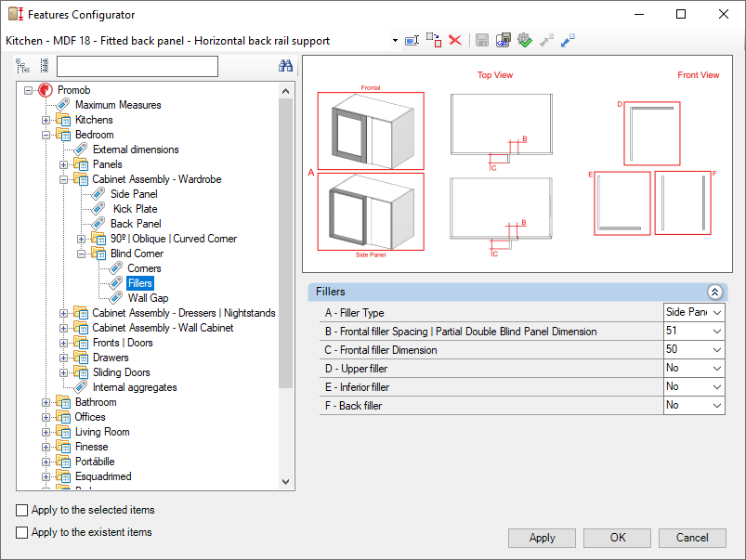The image size is (746, 560).
Task: Collapse the Blind Corner node
Action: (x=82, y=254)
